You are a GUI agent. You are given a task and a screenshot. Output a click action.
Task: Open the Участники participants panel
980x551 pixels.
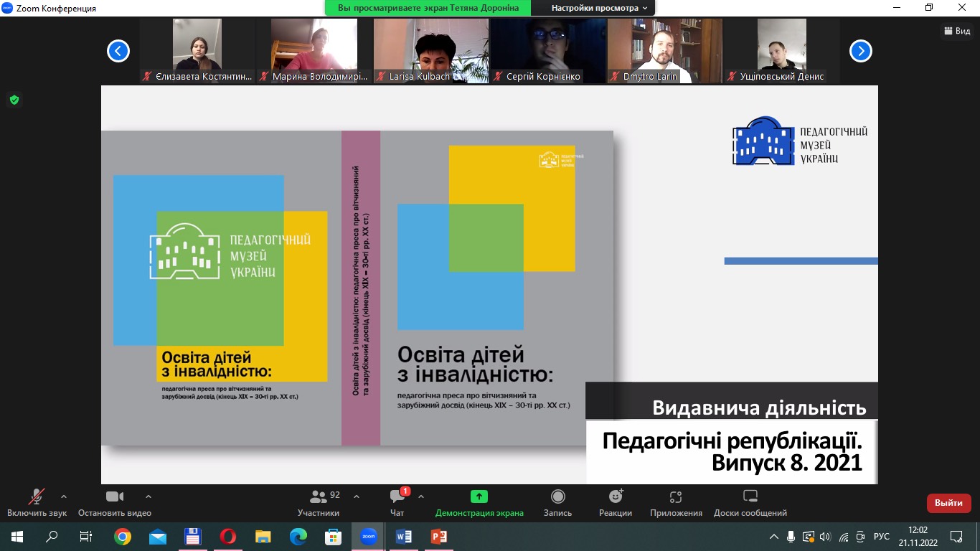319,502
